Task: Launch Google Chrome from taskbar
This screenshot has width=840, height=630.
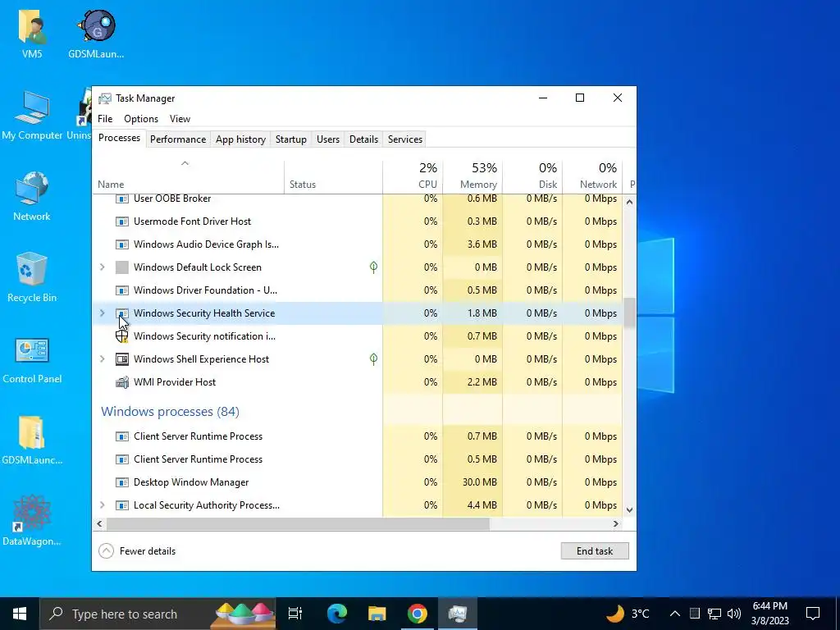Action: tap(417, 614)
